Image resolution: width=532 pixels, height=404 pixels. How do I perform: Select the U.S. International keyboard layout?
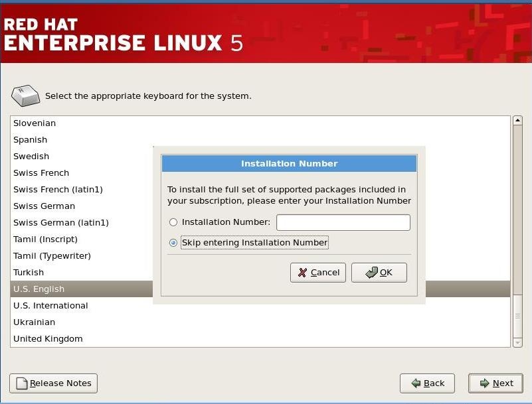tap(50, 305)
